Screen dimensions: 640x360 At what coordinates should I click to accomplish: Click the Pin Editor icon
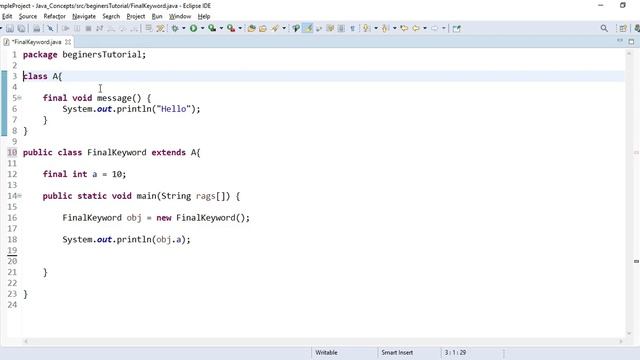click(x=457, y=29)
